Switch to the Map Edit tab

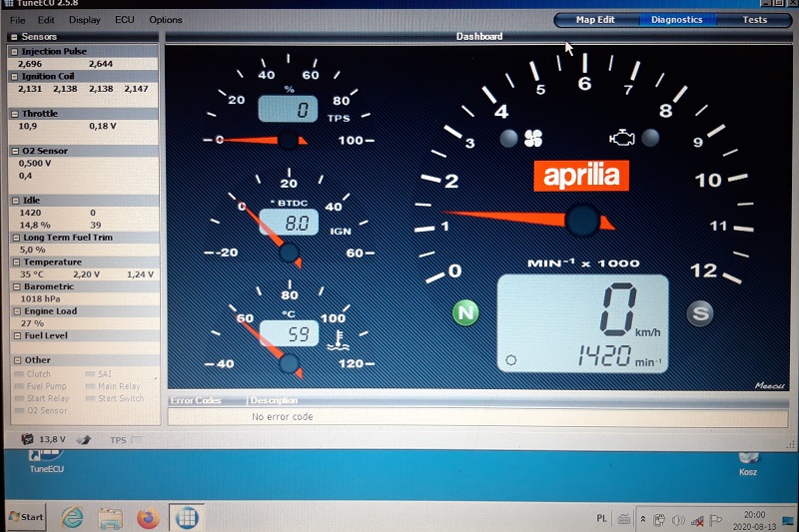coord(595,20)
